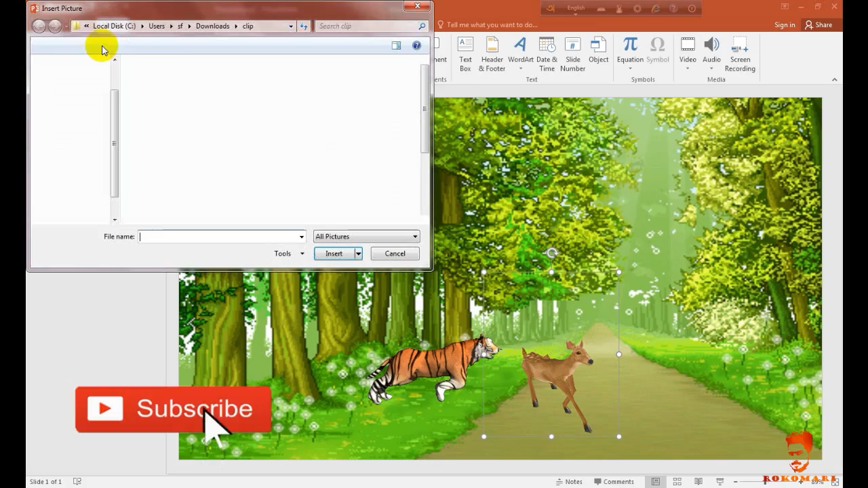Switch to Normal view in status bar
This screenshot has width=868, height=488.
tap(656, 481)
